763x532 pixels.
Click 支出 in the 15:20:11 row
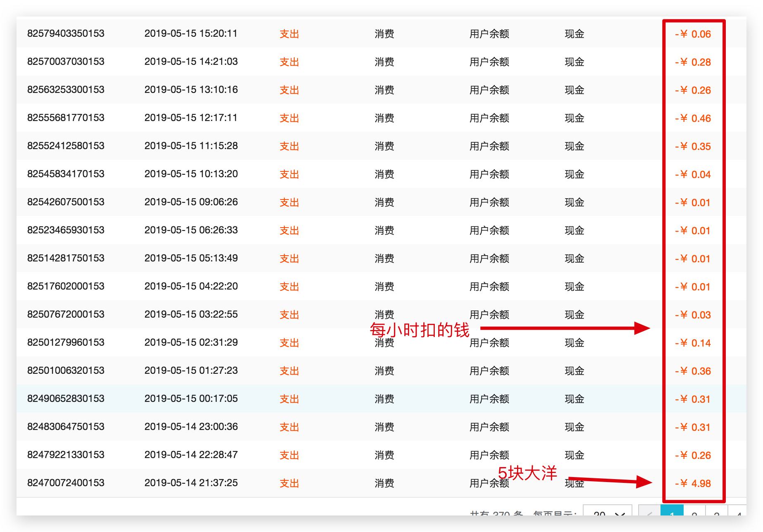pyautogui.click(x=289, y=34)
